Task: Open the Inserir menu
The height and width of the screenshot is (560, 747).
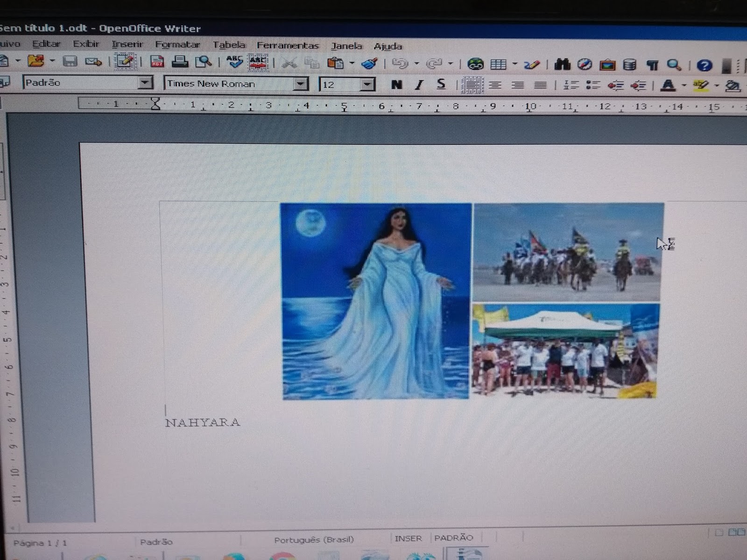Action: point(127,44)
